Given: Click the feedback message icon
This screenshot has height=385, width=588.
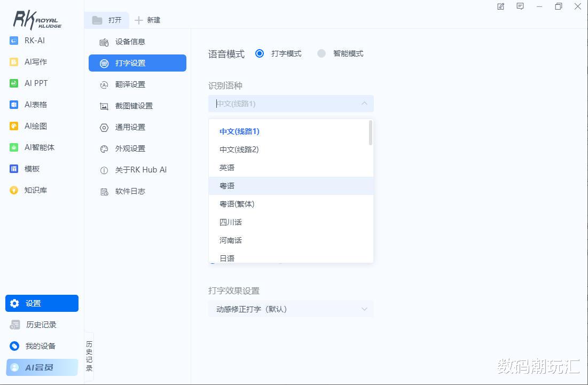Looking at the screenshot, I should (x=520, y=6).
